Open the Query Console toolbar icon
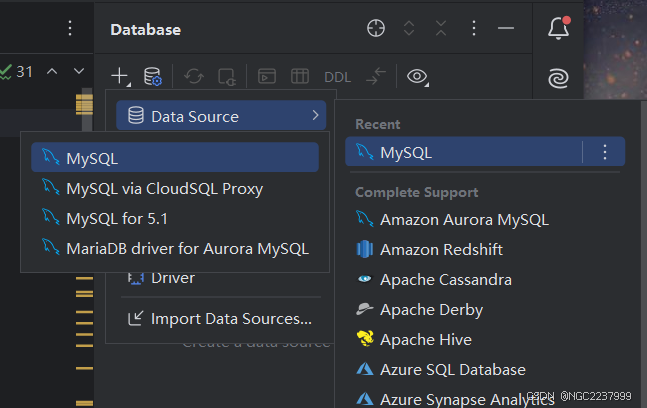 (267, 76)
